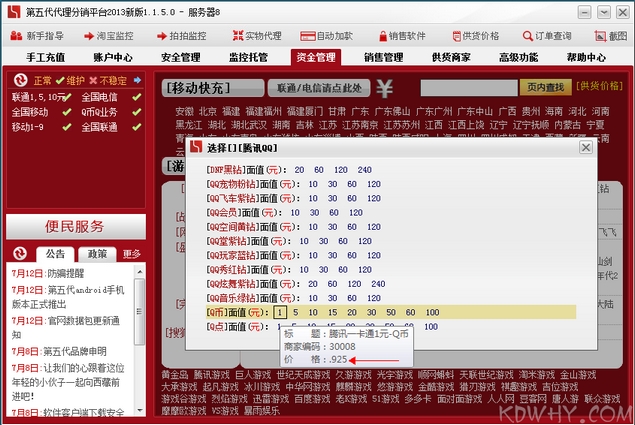Select Q币 face value 100
The image size is (635, 425).
click(431, 313)
